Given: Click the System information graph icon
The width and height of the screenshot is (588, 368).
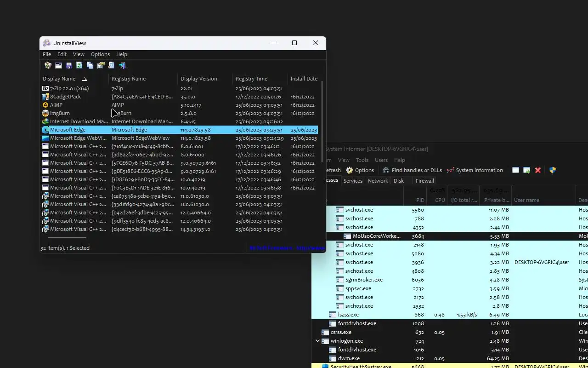Looking at the screenshot, I should coord(450,170).
